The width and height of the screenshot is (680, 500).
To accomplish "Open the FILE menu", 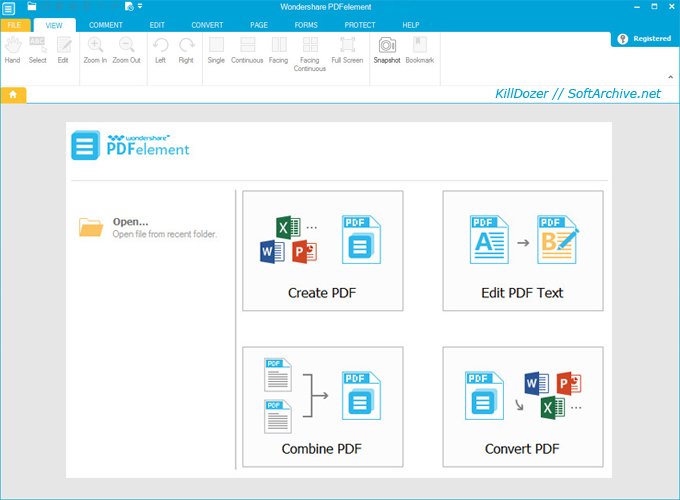I will (x=15, y=25).
